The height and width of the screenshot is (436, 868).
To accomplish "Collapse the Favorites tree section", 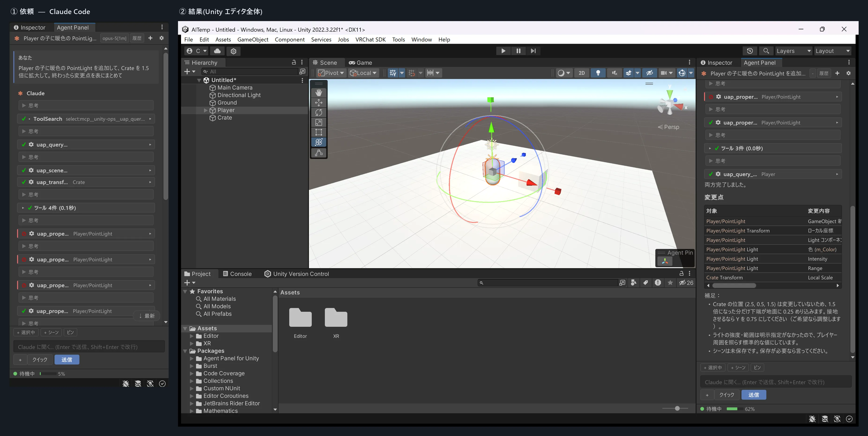I will tap(185, 291).
